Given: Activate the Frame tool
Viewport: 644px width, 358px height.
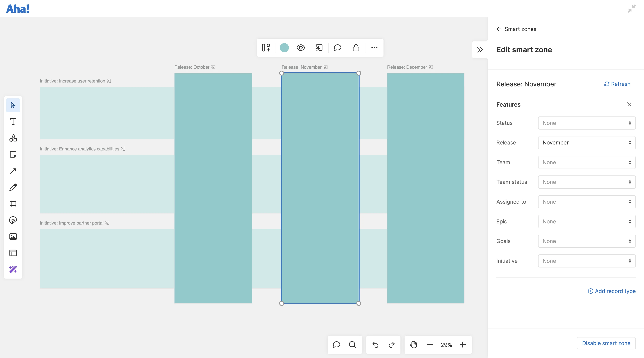Looking at the screenshot, I should pyautogui.click(x=13, y=204).
